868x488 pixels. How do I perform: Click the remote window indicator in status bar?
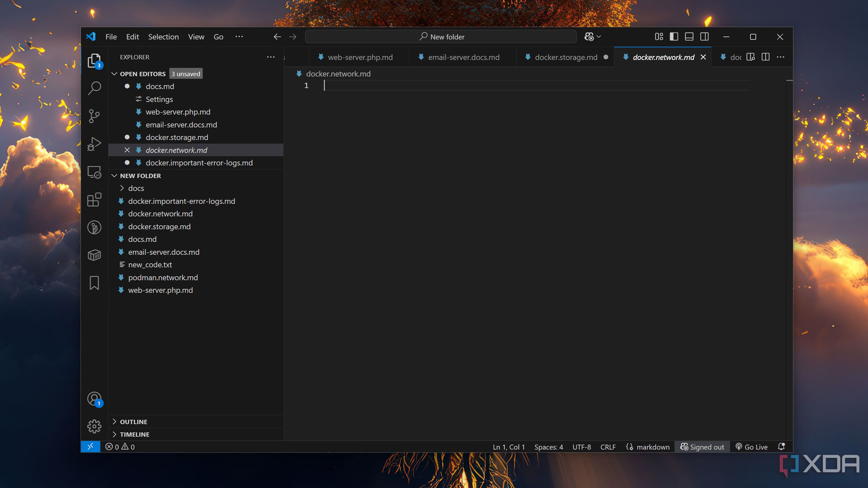click(91, 447)
